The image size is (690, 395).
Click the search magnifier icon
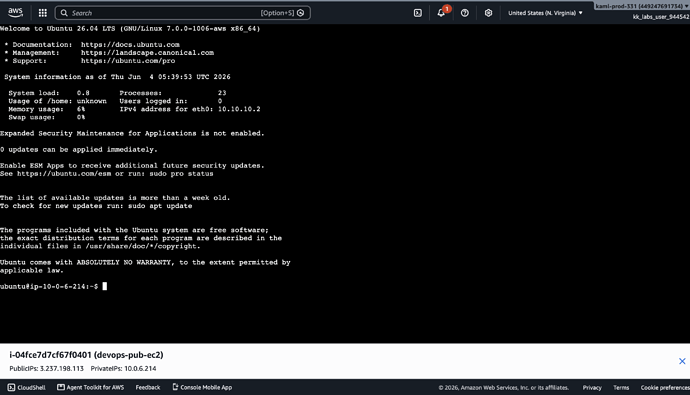pos(64,13)
